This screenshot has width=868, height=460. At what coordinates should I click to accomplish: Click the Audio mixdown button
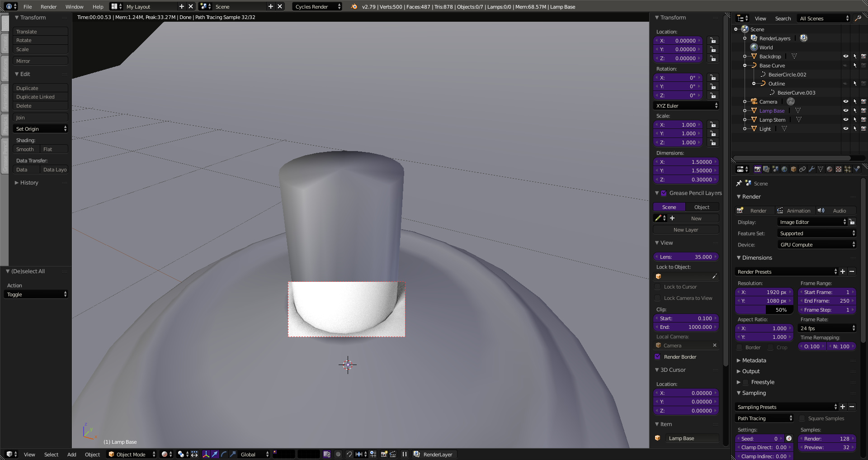tap(836, 211)
